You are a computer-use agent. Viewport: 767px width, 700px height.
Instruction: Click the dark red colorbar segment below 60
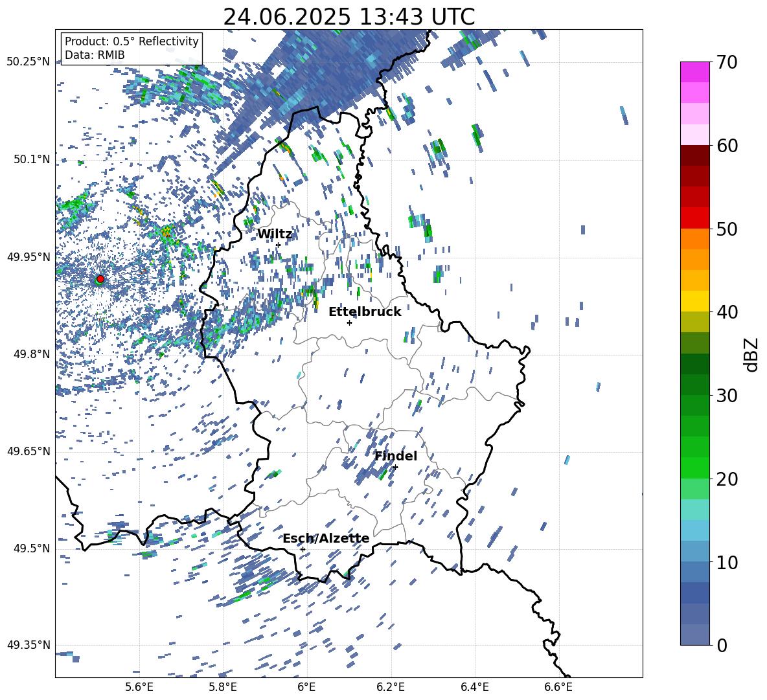tap(695, 155)
